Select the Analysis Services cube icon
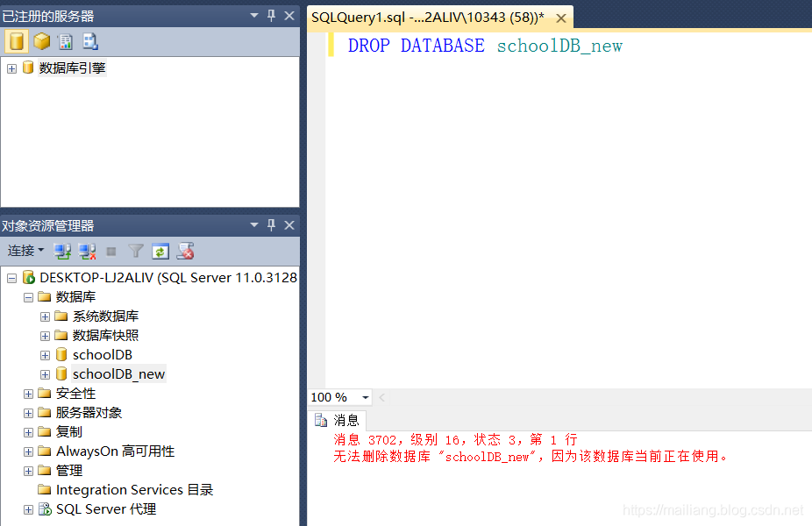This screenshot has width=812, height=526. click(x=42, y=41)
